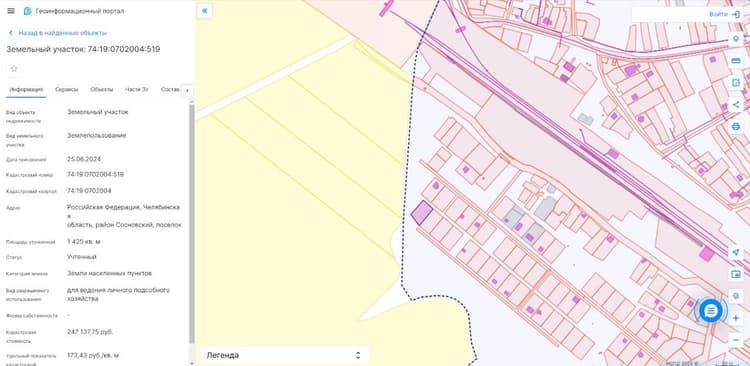Open the hamburger main menu

(11, 11)
